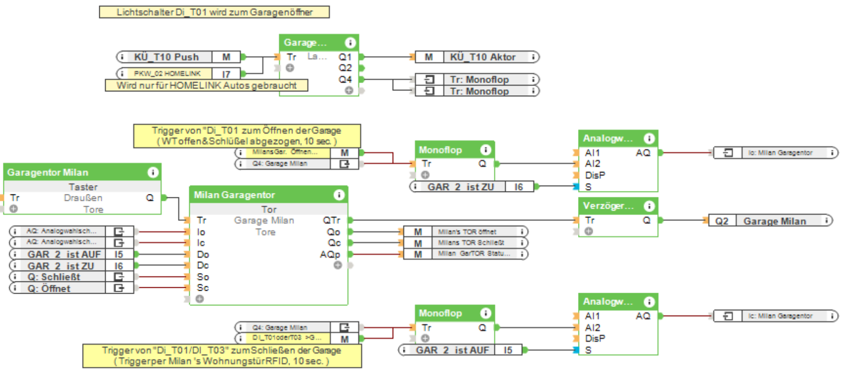
Task: Click info icon on KÜ_T10 Aktor output
Action: click(533, 57)
